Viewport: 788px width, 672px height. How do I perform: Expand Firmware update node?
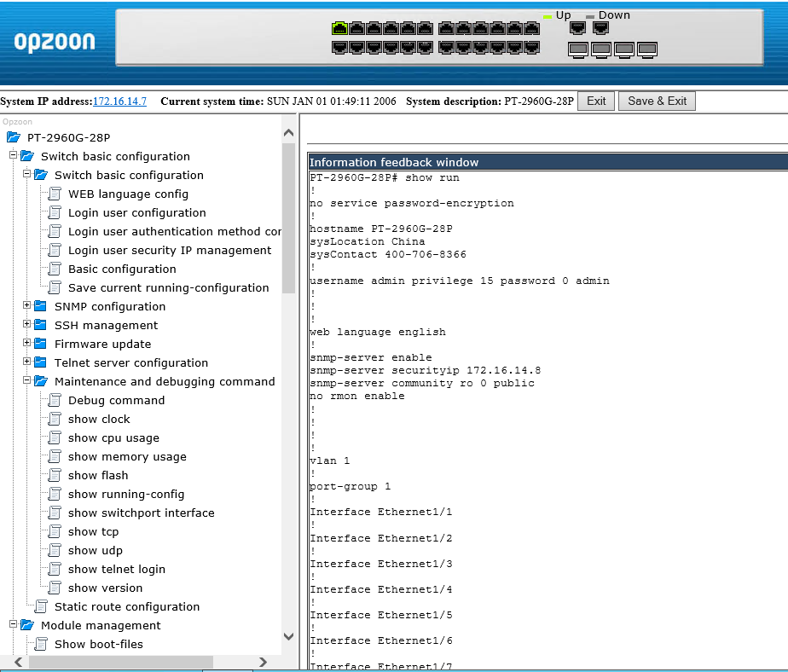pyautogui.click(x=26, y=343)
